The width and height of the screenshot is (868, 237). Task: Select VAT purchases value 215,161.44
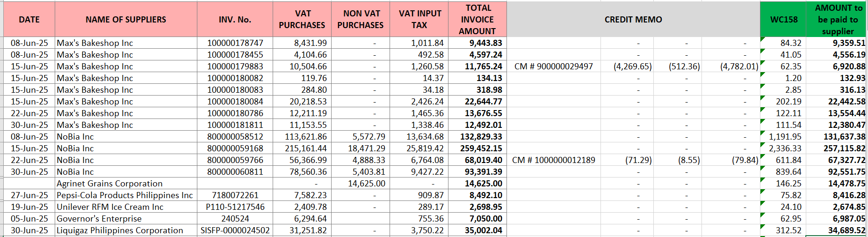tap(302, 148)
